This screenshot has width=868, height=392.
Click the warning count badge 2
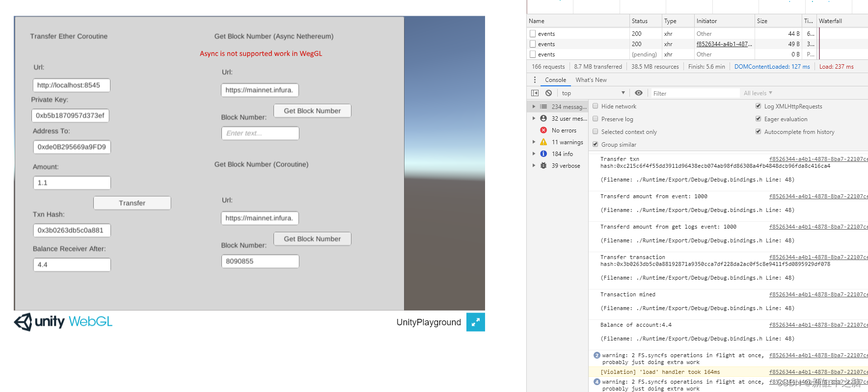click(x=597, y=355)
